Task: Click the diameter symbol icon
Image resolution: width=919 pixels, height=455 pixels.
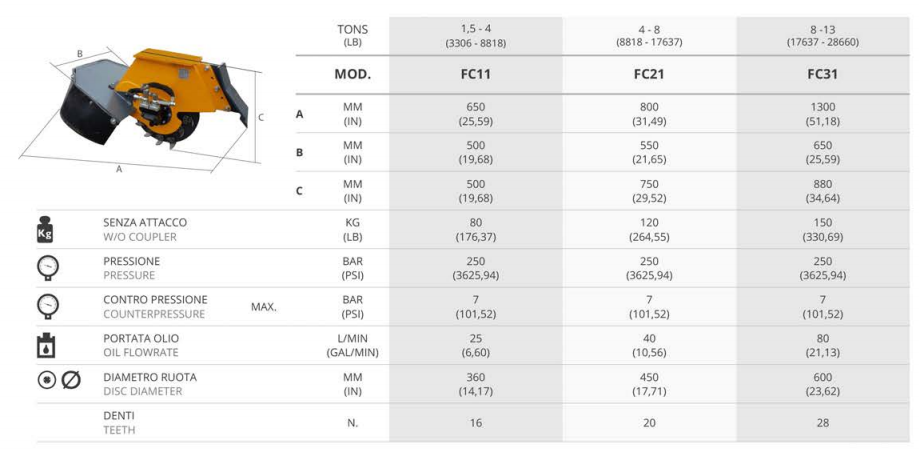Action: [71, 381]
